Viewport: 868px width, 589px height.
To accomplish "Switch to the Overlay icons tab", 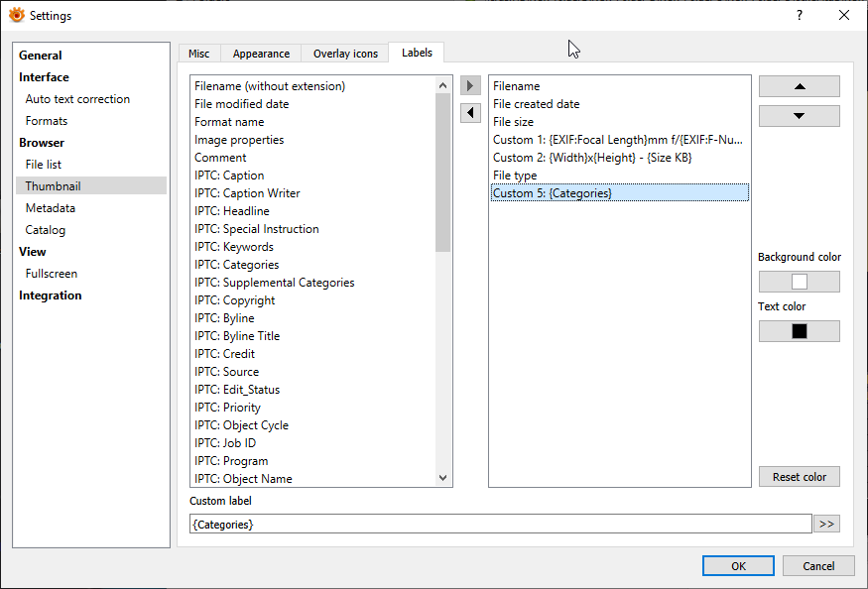I will point(345,54).
